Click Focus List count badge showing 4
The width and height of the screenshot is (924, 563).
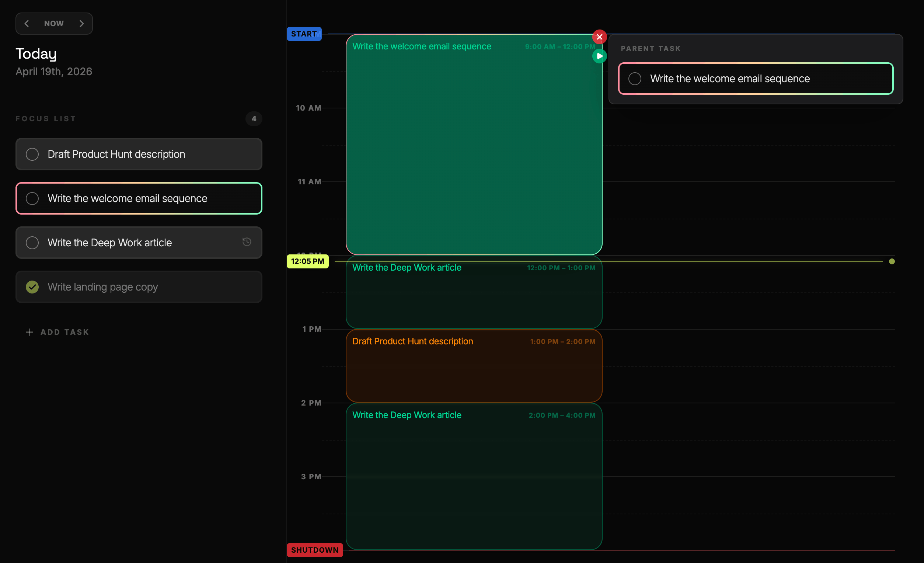click(254, 118)
